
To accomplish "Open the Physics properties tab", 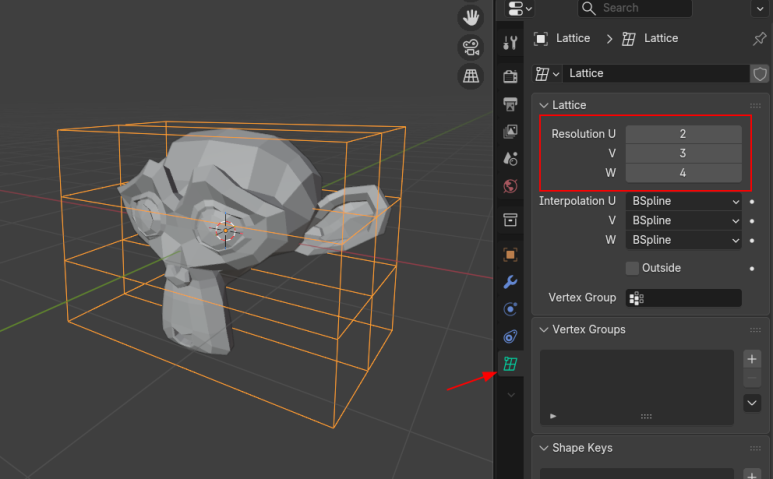I will point(510,309).
